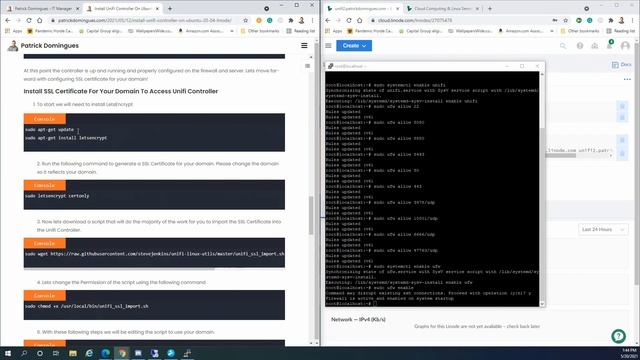Bookmark the Linode page with the star
640x360 pixels.
(565, 20)
